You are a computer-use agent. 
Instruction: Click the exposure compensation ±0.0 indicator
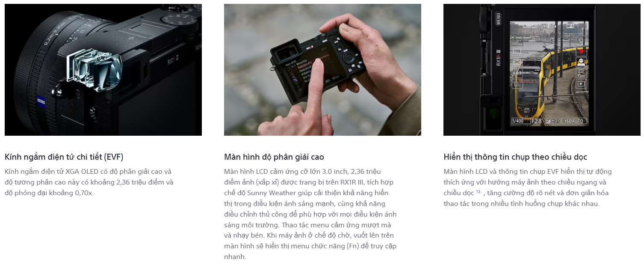point(553,121)
